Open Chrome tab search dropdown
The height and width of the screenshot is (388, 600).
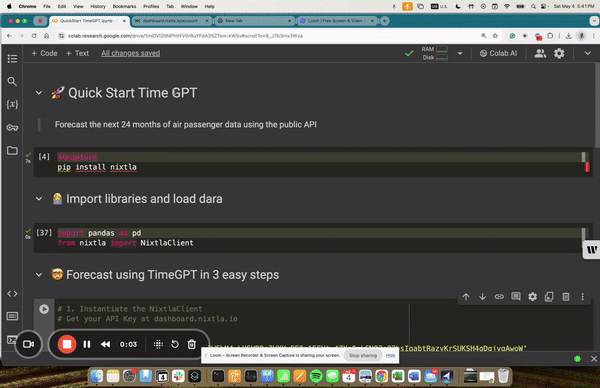594,21
